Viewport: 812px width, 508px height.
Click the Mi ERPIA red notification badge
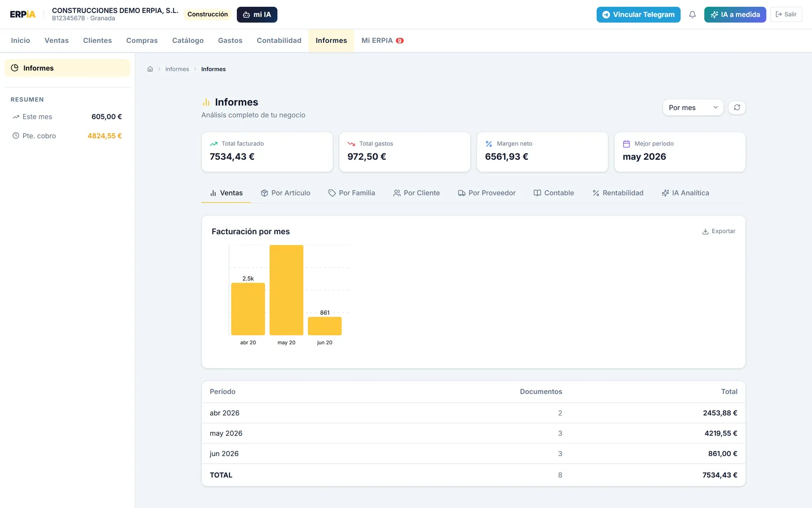[400, 41]
